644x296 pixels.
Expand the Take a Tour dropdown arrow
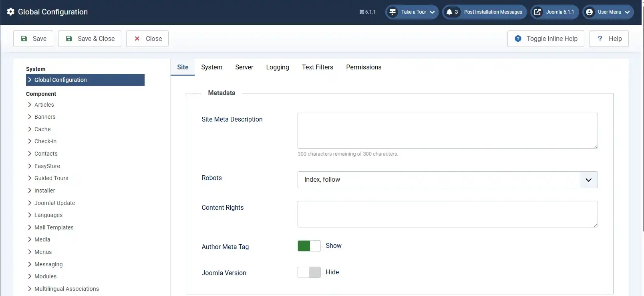432,12
